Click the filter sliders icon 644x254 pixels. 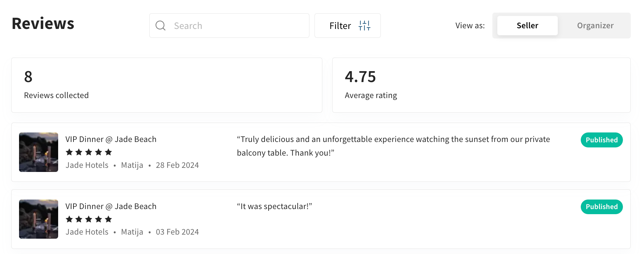[364, 26]
